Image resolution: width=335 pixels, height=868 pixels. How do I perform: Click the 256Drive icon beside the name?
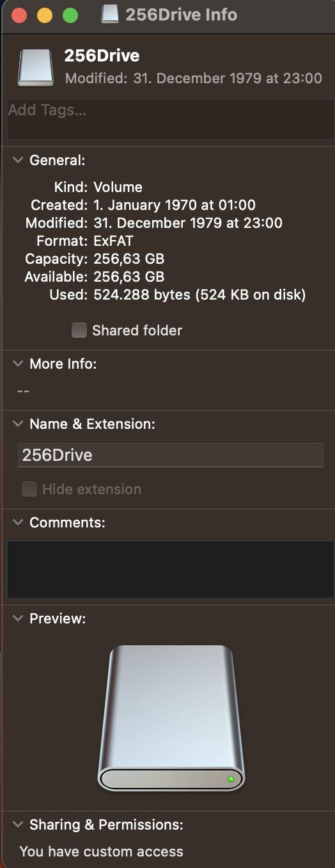coord(36,68)
